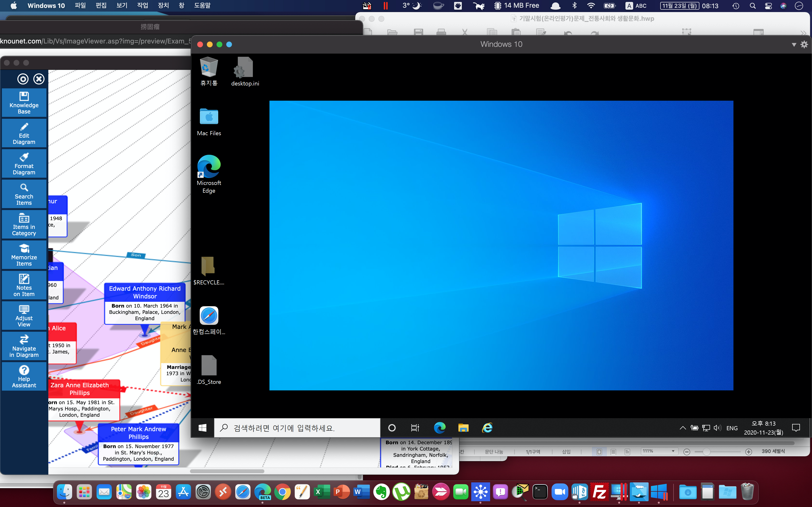
Task: Open Microsoft Edge in Windows taskbar
Action: [x=440, y=428]
